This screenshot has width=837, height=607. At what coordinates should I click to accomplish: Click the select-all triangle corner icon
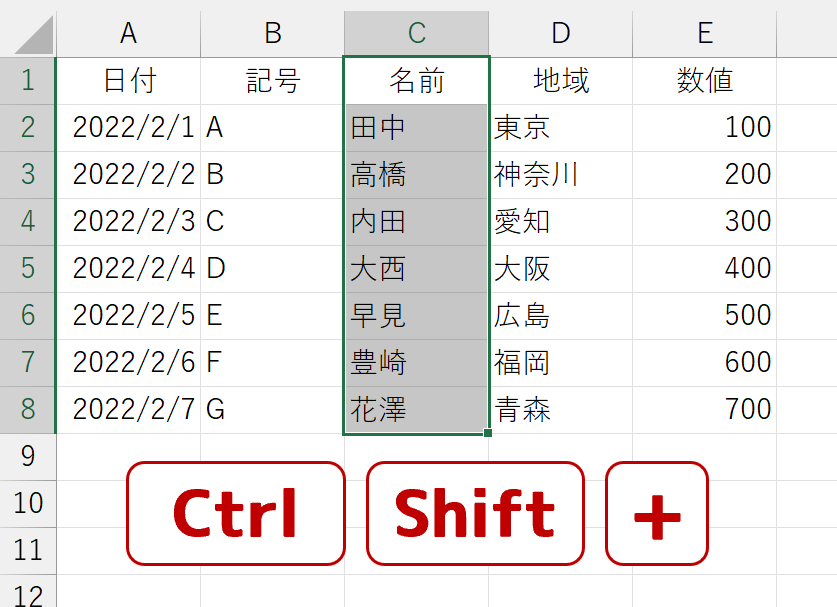coord(34,35)
